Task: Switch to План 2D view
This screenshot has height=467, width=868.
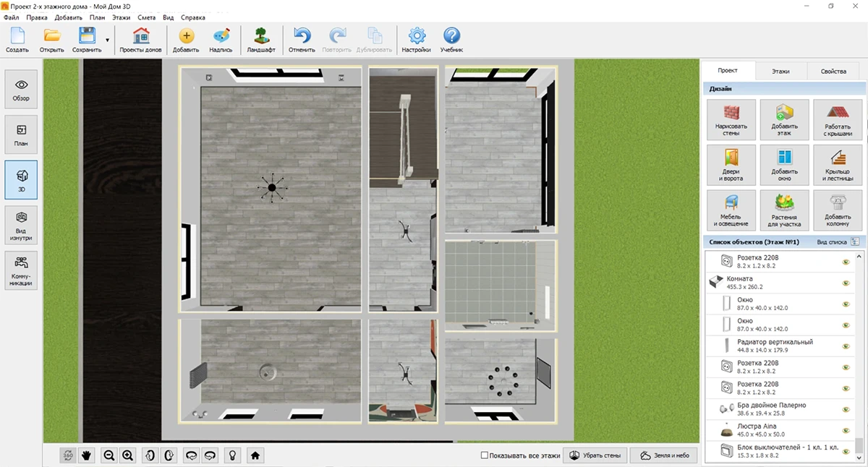Action: pos(21,134)
